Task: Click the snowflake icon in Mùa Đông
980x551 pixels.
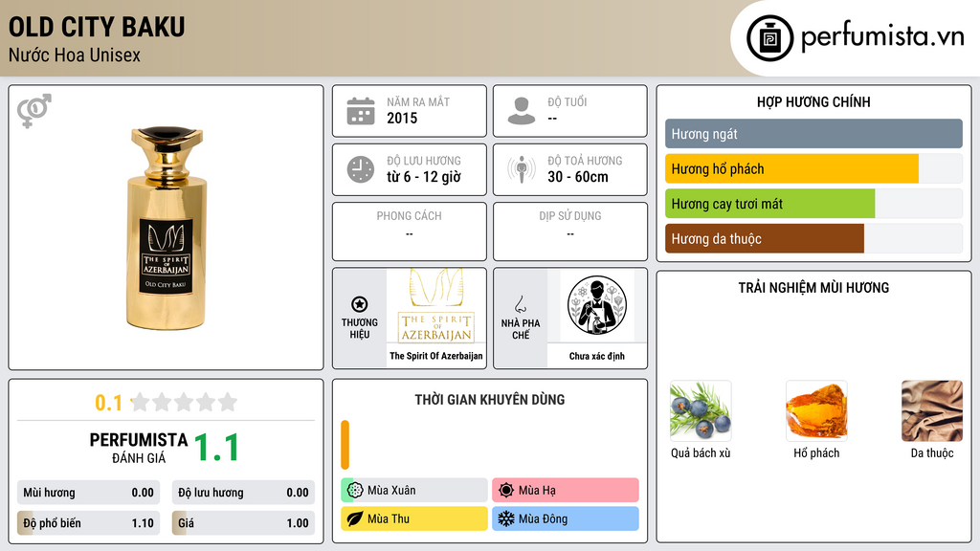Action: point(506,518)
